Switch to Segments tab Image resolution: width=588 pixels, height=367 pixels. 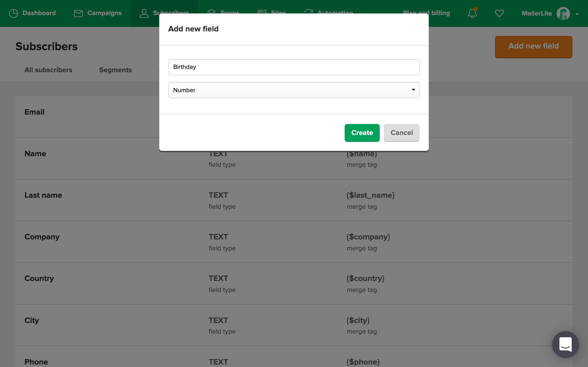(x=115, y=70)
